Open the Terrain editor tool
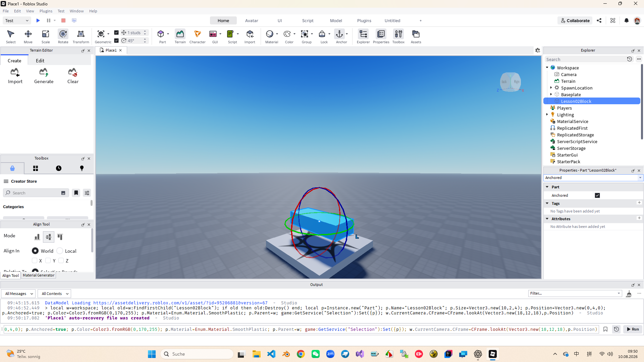Screen dimensions: 644x362 pos(180,36)
